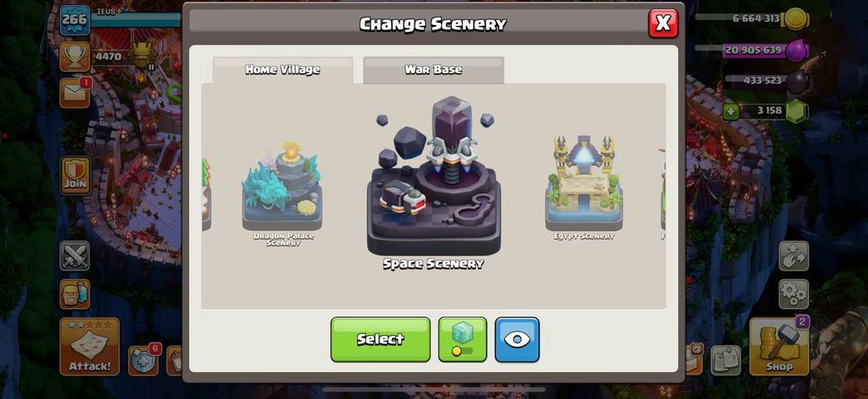Click the barbarian army overview icon
Viewport: 868px width, 399px height.
point(75,294)
